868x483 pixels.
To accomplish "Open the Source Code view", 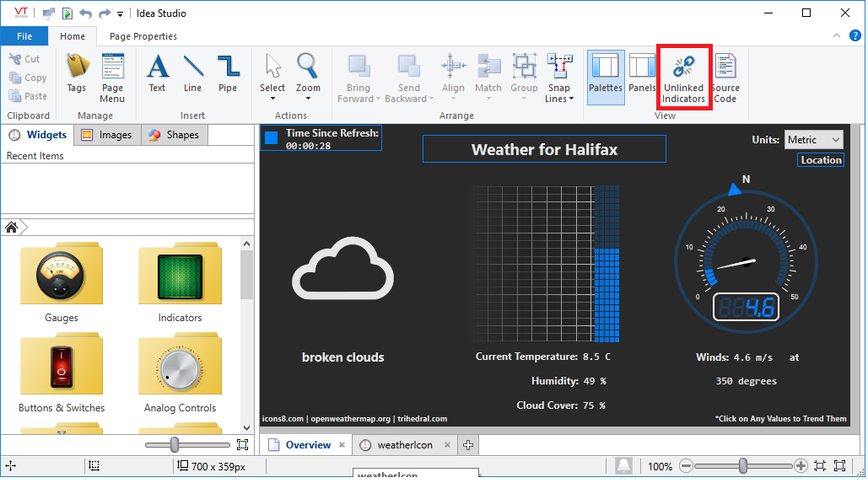I will click(725, 76).
